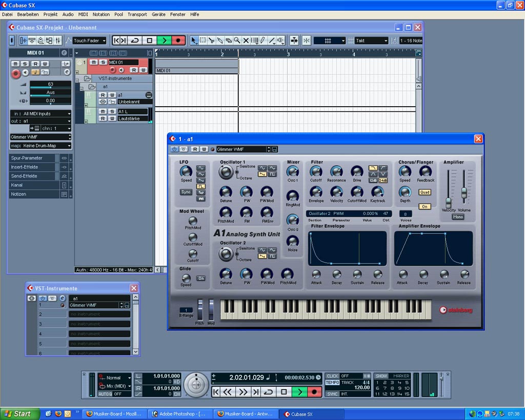Select the Glue tool
Viewport: 525px width, 420px height.
pos(220,41)
